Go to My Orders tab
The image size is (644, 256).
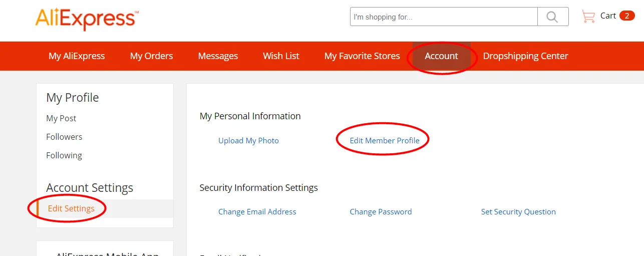tap(151, 56)
